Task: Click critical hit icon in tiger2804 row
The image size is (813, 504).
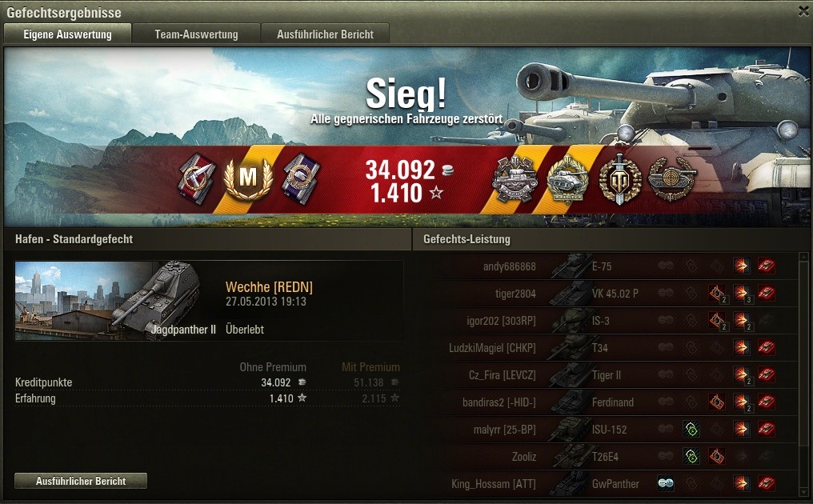Action: 718,294
